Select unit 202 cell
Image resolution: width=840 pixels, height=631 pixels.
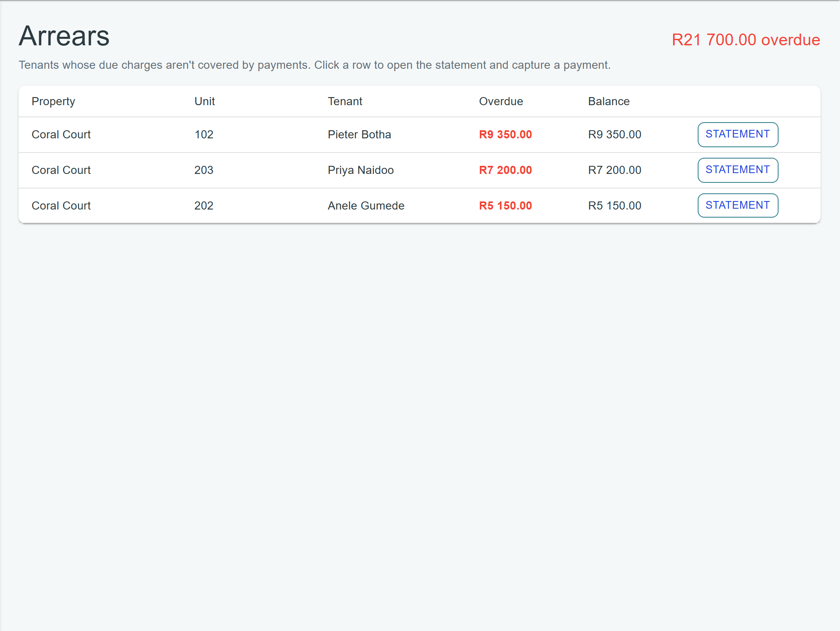coord(204,205)
